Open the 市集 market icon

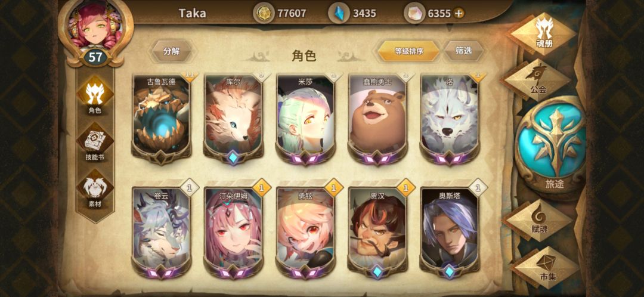pyautogui.click(x=546, y=267)
